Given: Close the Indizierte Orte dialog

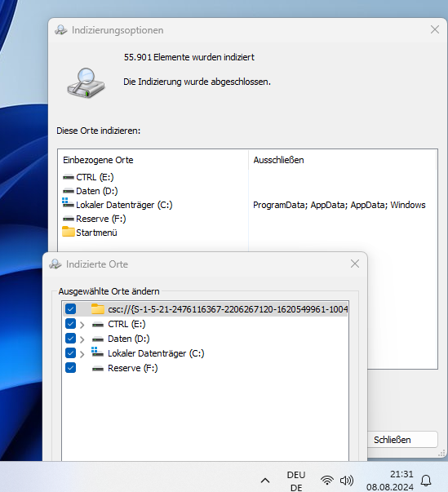Looking at the screenshot, I should pyautogui.click(x=355, y=264).
